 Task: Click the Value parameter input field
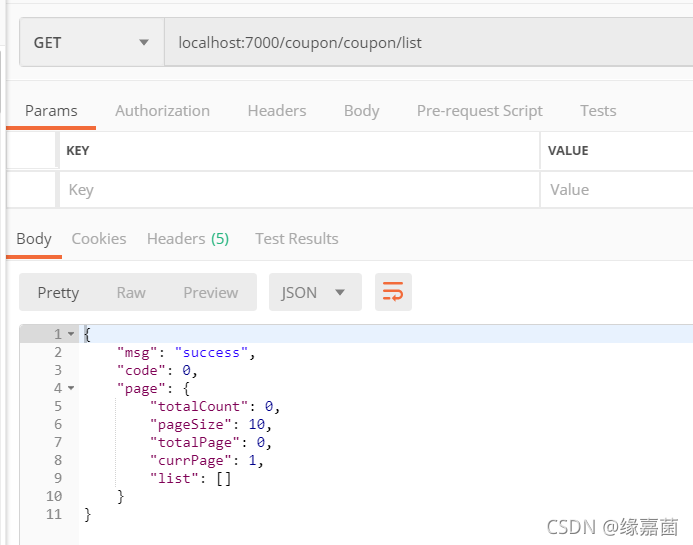coord(617,190)
